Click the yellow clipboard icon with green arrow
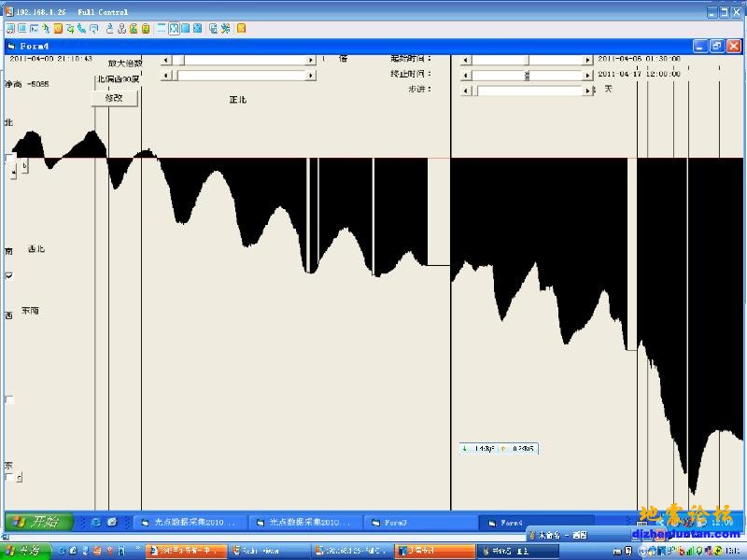 click(134, 29)
